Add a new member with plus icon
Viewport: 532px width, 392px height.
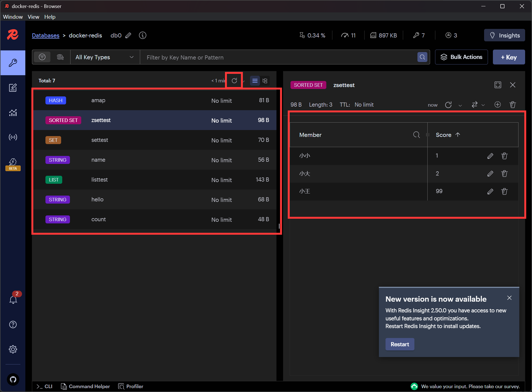point(498,104)
